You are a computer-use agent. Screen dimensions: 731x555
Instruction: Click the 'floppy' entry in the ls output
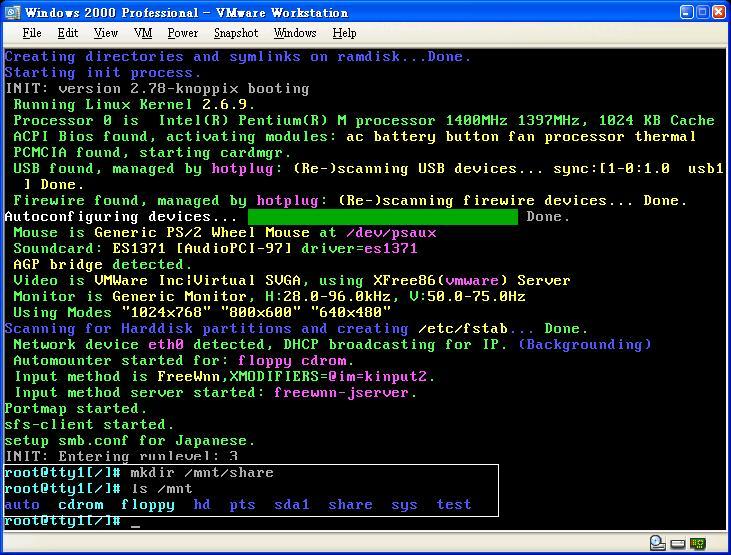click(148, 506)
